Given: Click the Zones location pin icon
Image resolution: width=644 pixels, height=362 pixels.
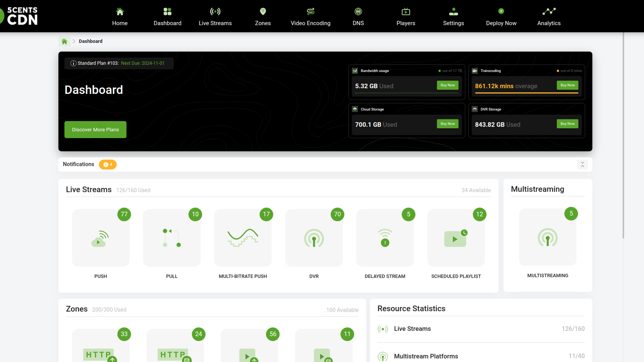Looking at the screenshot, I should pos(263,12).
